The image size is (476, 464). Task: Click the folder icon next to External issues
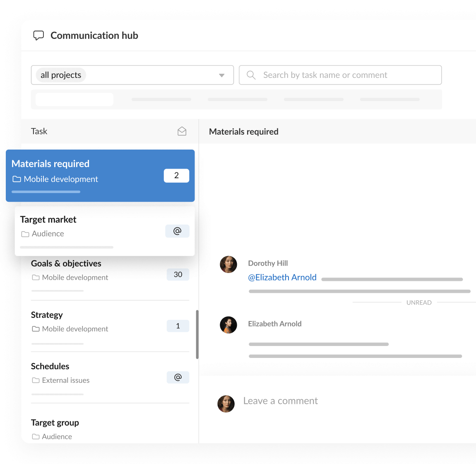click(35, 380)
